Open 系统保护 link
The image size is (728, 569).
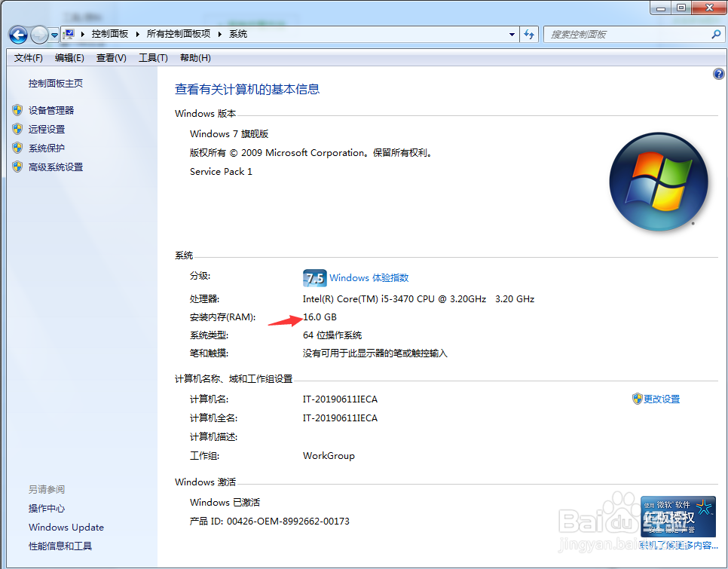tap(47, 148)
